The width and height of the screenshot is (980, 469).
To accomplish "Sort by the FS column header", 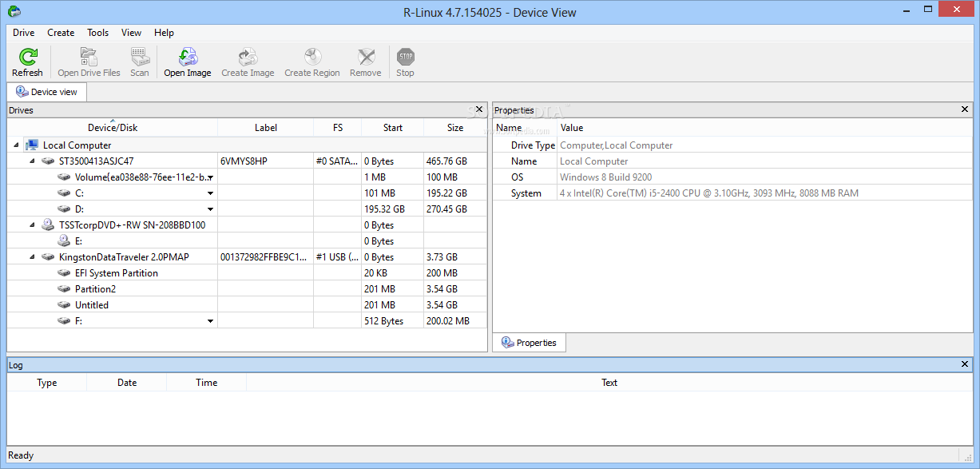I will (338, 127).
